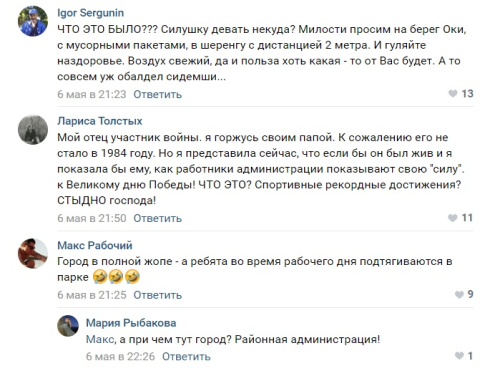Open Лариса Толстых profile name link

(100, 121)
